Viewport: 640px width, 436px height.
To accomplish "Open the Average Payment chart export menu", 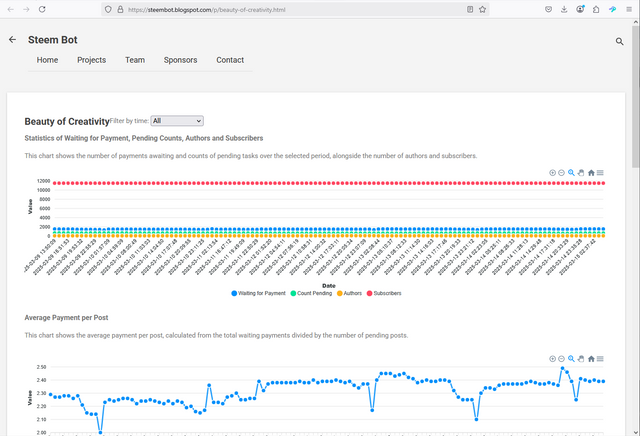I will point(600,359).
